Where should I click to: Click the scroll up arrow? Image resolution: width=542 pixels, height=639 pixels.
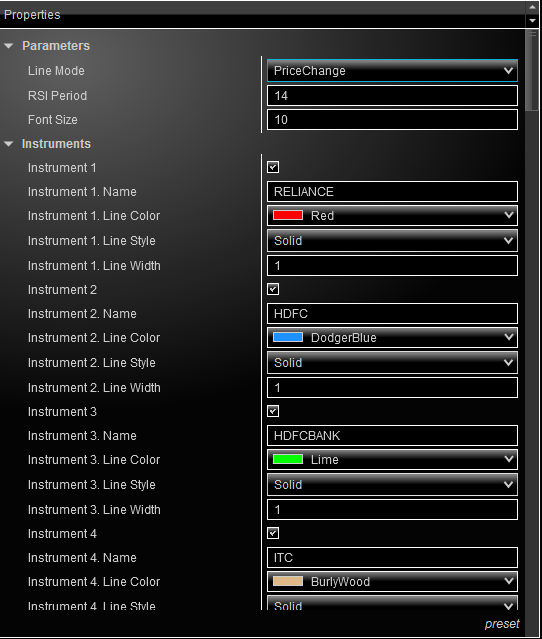(x=532, y=7)
